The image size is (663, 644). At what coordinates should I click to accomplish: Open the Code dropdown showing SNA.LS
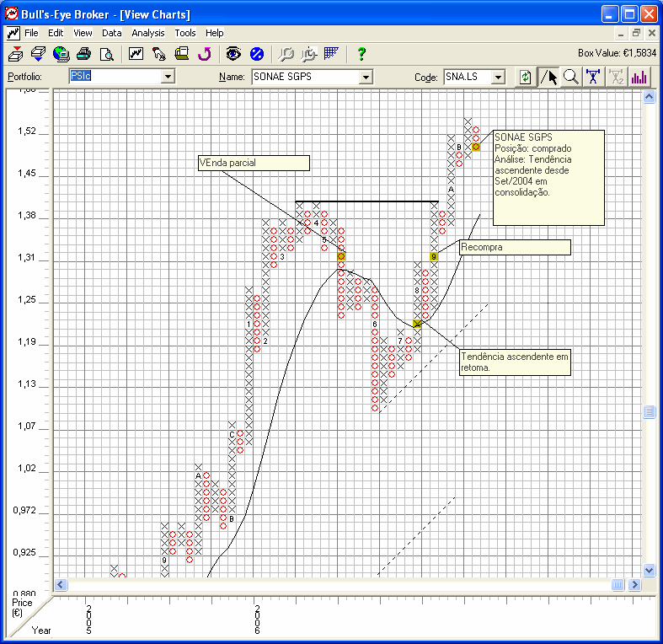point(498,77)
